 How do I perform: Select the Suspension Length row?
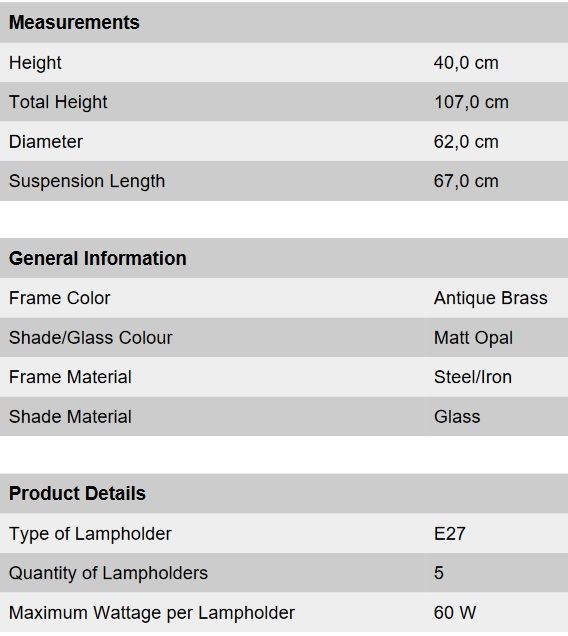(284, 181)
